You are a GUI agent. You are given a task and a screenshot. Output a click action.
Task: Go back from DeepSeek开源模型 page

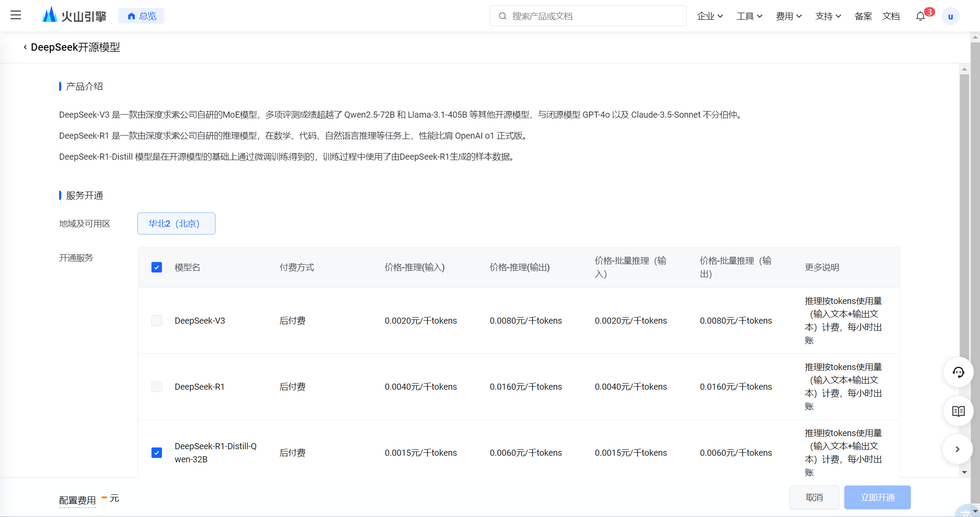pos(25,47)
